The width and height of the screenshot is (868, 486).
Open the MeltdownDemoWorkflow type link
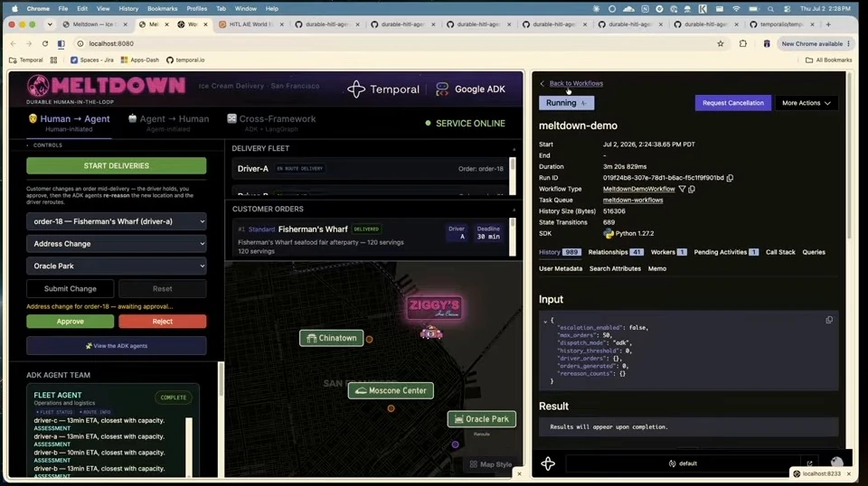pos(639,189)
